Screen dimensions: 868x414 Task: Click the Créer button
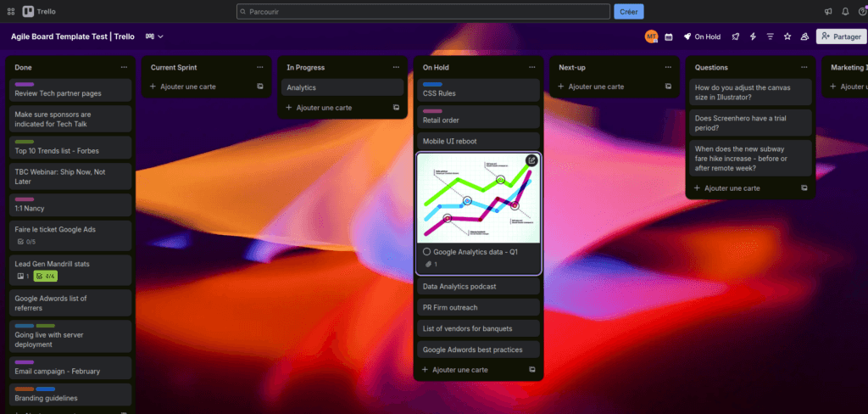pyautogui.click(x=629, y=11)
